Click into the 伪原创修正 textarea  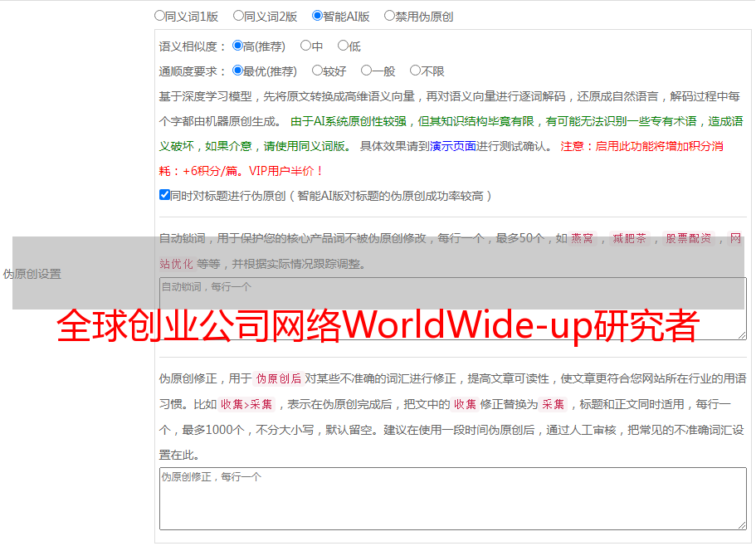pos(453,499)
